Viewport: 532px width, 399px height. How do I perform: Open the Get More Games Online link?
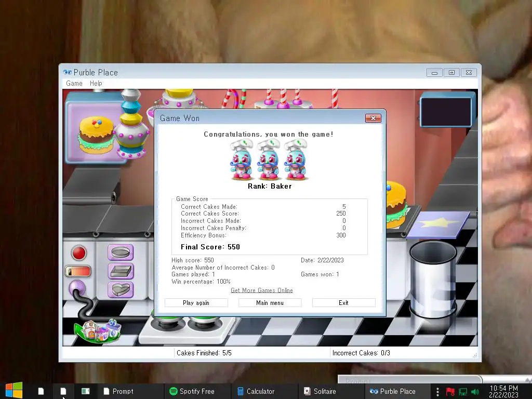[262, 290]
